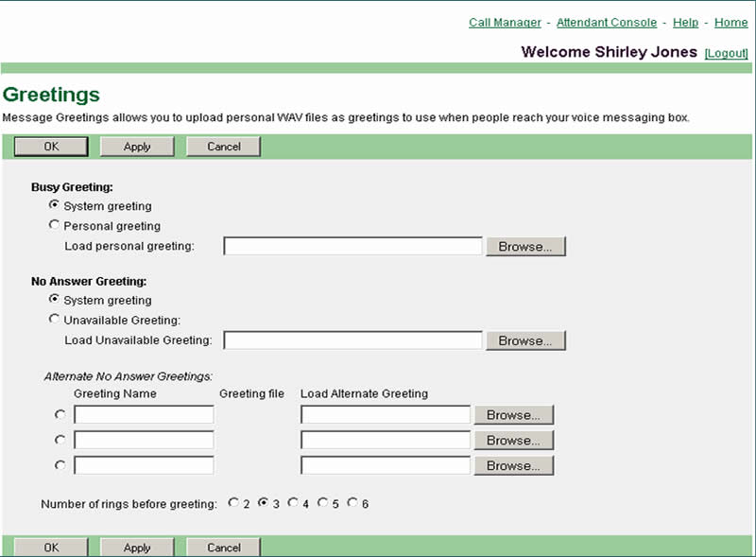Select System greeting under Busy Greeting
The width and height of the screenshot is (756, 557).
click(54, 205)
